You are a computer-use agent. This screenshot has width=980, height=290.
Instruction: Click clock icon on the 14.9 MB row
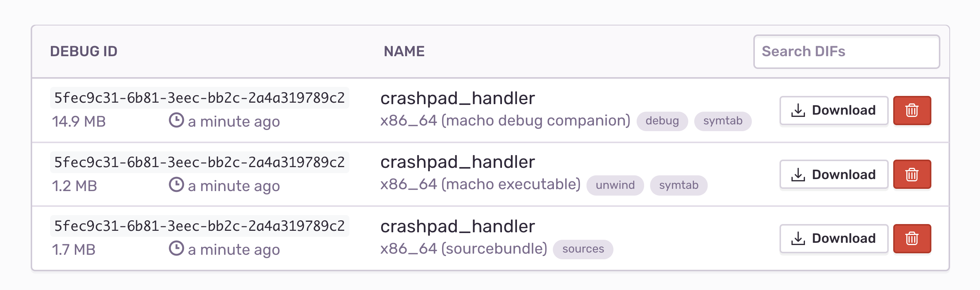click(176, 120)
